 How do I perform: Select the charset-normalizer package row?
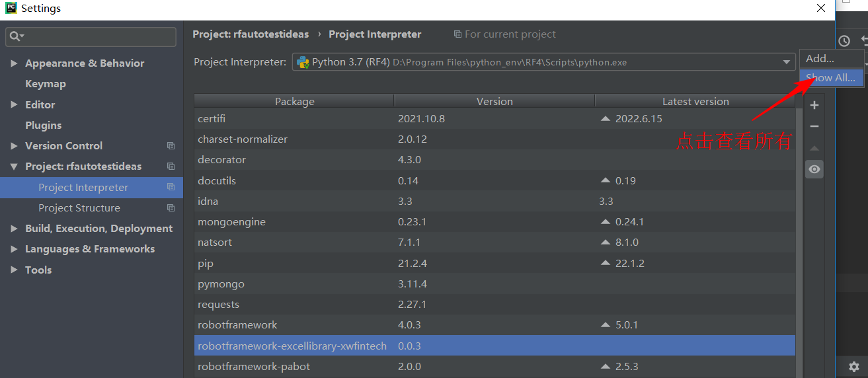[494, 139]
